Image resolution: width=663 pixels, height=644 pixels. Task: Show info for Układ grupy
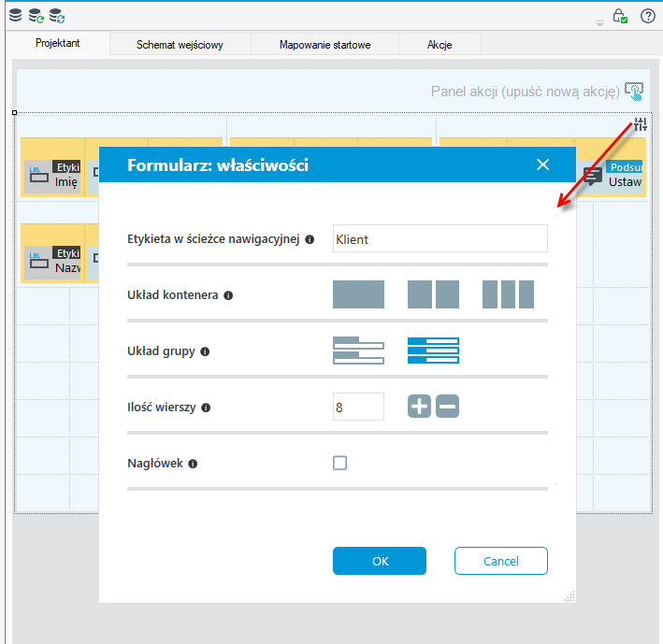click(205, 351)
